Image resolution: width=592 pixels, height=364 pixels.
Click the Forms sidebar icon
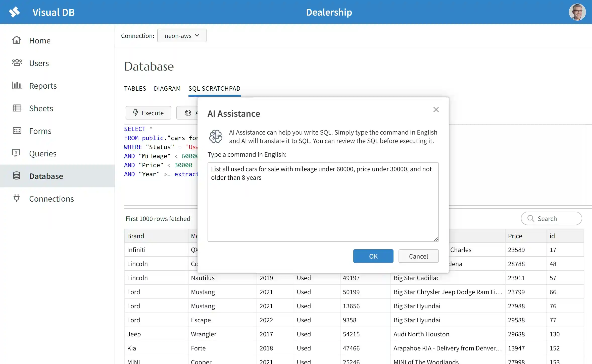[17, 131]
